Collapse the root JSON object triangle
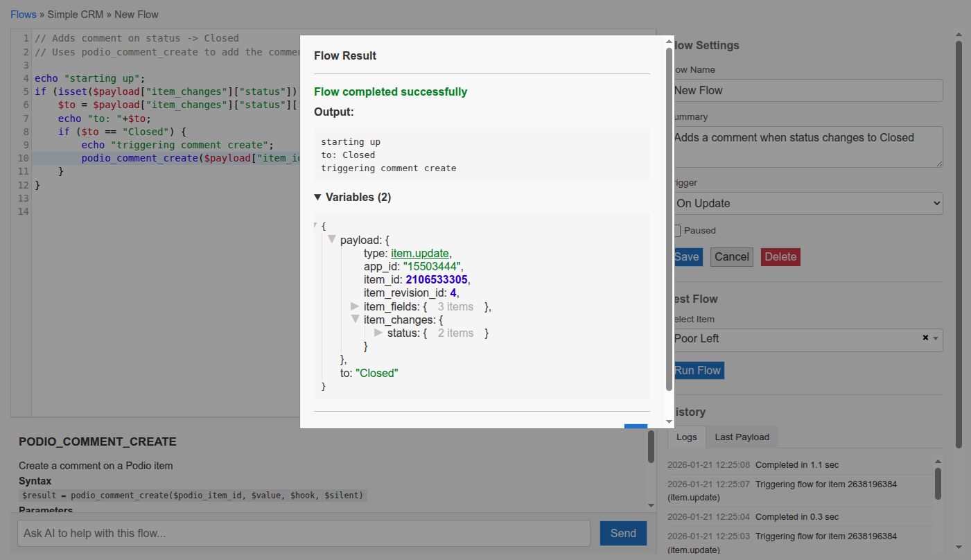This screenshot has height=560, width=971. (x=316, y=225)
